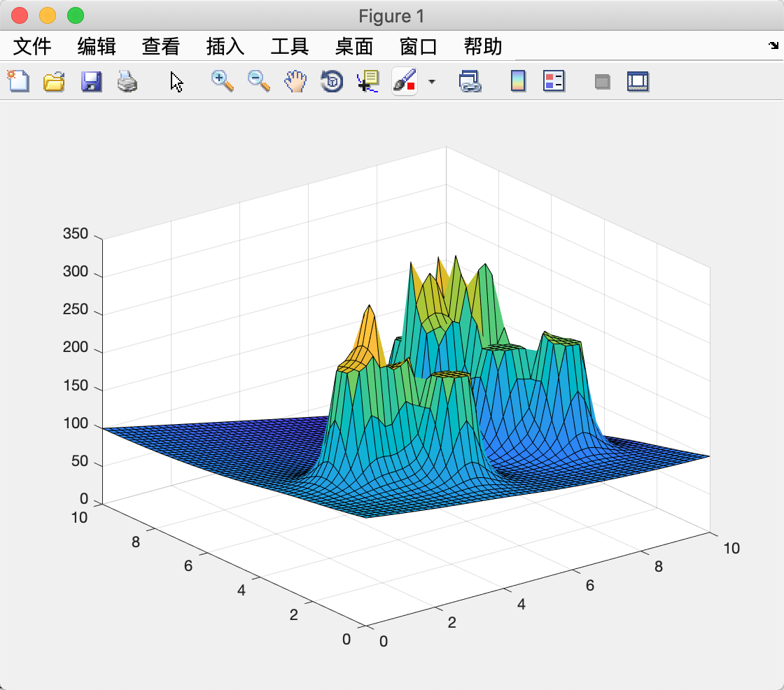Open a file with the folder icon
Screen dimensions: 784x690
tap(54, 81)
